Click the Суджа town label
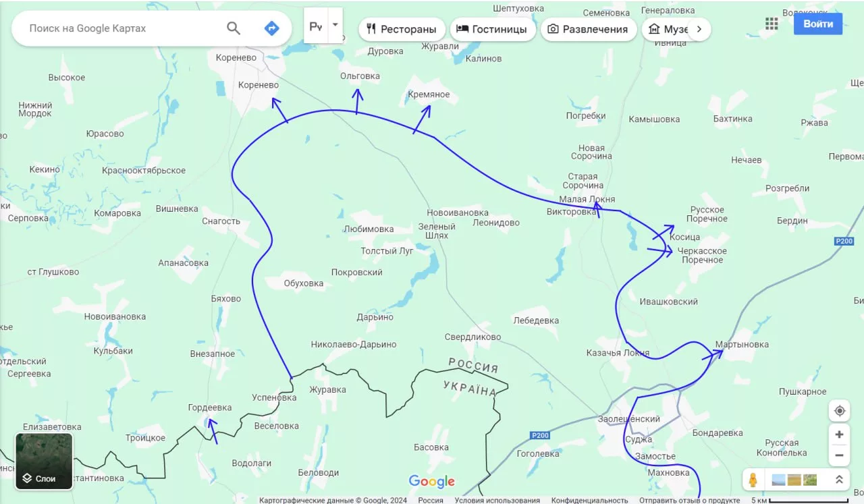 click(x=639, y=439)
